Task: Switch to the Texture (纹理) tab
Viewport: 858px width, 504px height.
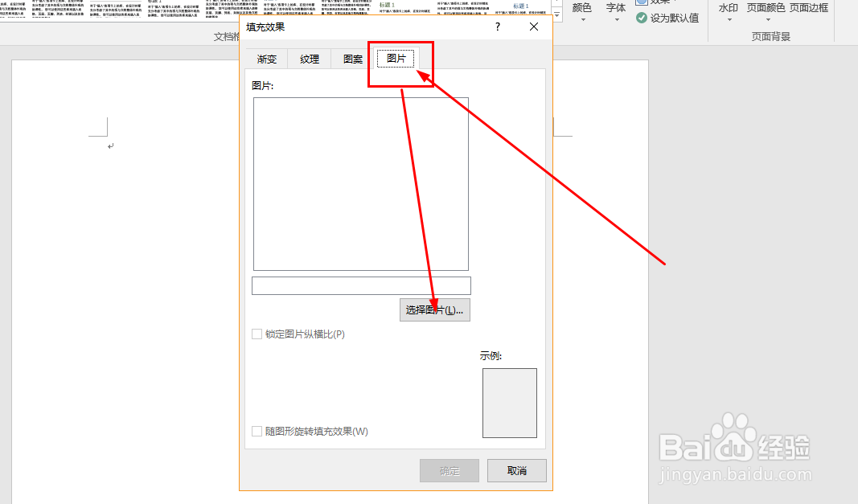Action: (309, 59)
